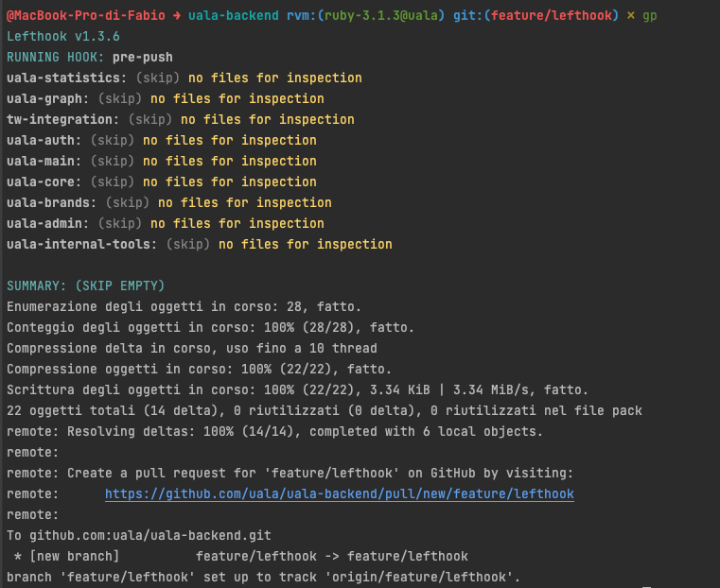720x588 pixels.
Task: Click the 'remote: Resolving deltas' output line
Action: tap(274, 432)
